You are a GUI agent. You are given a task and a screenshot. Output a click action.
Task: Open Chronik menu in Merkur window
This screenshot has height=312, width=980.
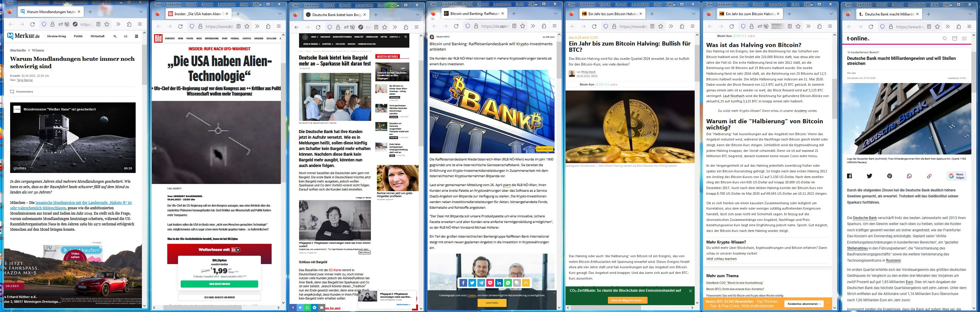pyautogui.click(x=59, y=2)
